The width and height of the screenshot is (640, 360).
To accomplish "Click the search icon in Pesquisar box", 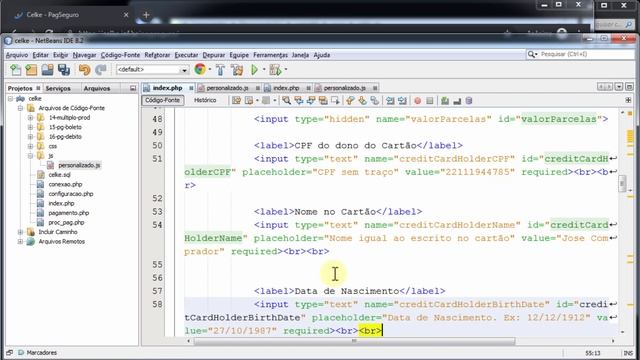I will pyautogui.click(x=532, y=54).
